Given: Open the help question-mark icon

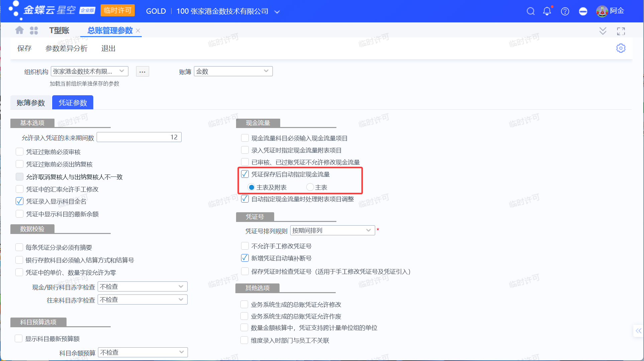Looking at the screenshot, I should point(565,11).
